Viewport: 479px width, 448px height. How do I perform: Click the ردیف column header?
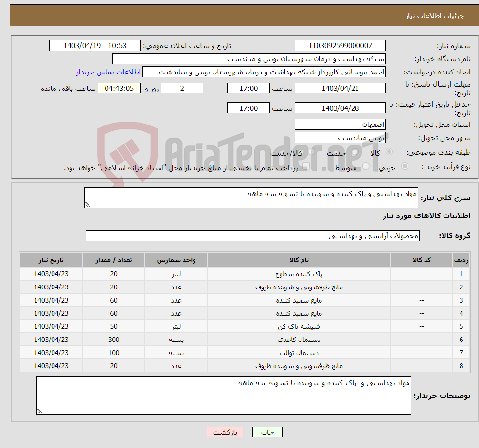(461, 260)
